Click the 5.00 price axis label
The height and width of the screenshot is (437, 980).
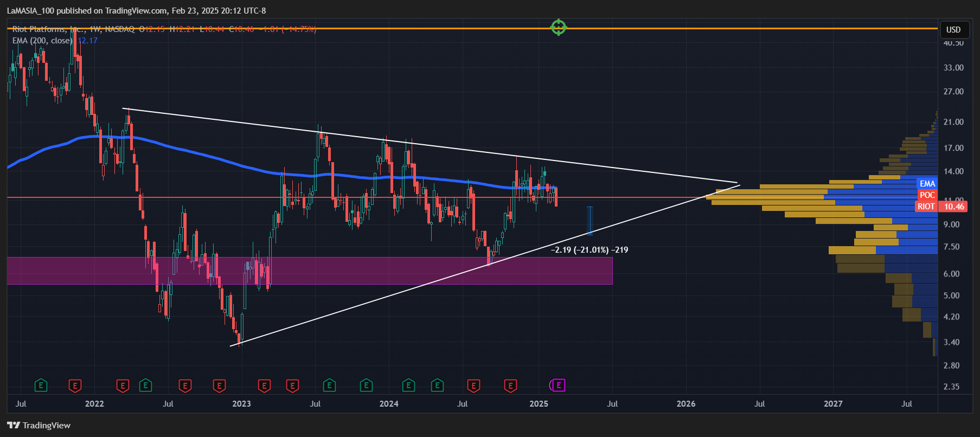click(x=952, y=295)
